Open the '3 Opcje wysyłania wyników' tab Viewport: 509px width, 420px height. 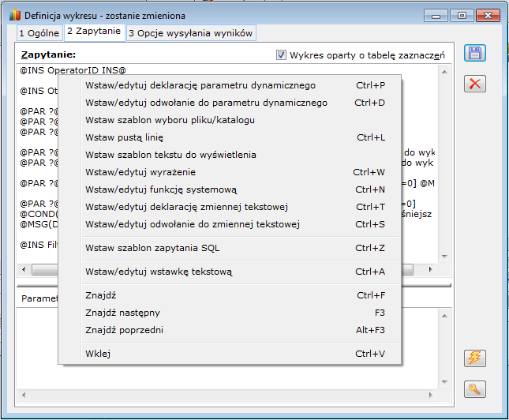tap(191, 33)
